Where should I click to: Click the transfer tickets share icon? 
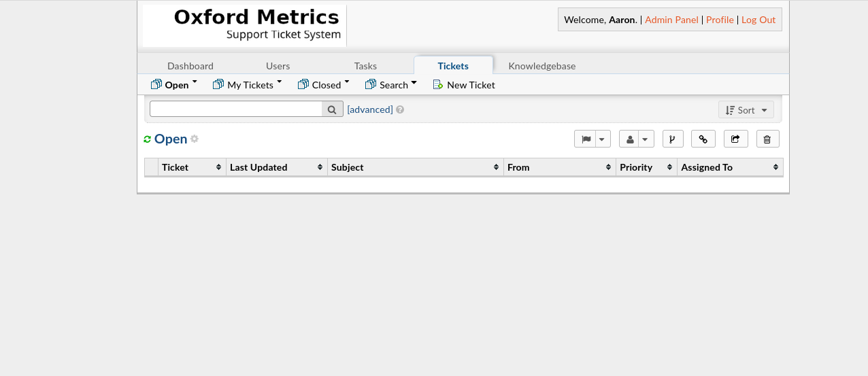[735, 139]
